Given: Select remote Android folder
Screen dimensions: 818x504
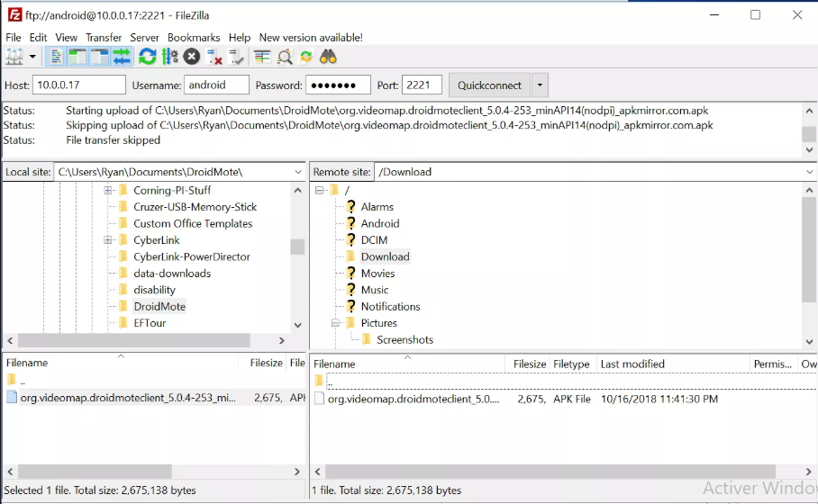Looking at the screenshot, I should point(380,223).
